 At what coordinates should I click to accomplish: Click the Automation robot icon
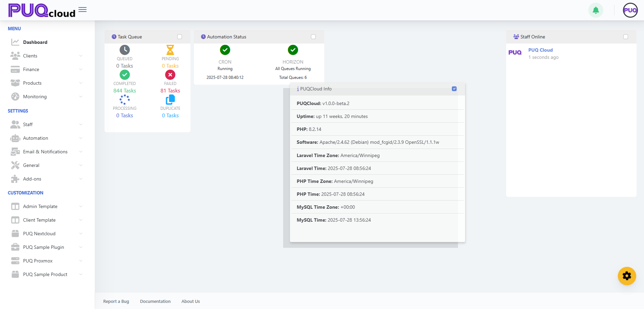[15, 138]
